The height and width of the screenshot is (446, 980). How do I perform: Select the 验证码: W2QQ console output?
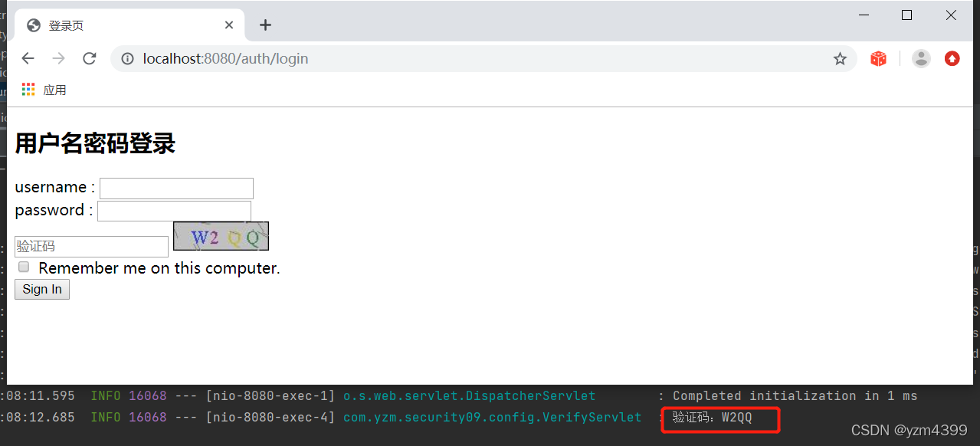point(713,418)
